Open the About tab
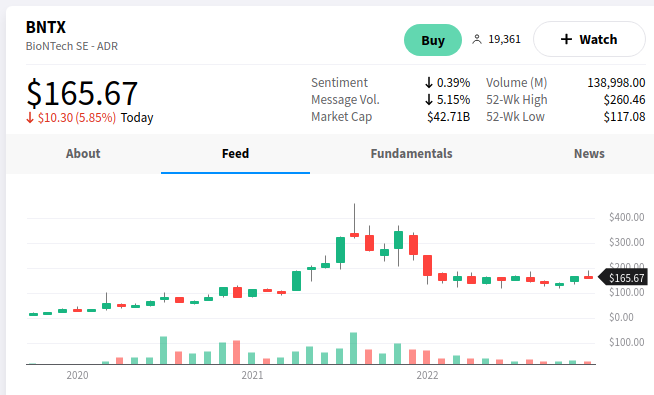654x395 pixels. (83, 153)
